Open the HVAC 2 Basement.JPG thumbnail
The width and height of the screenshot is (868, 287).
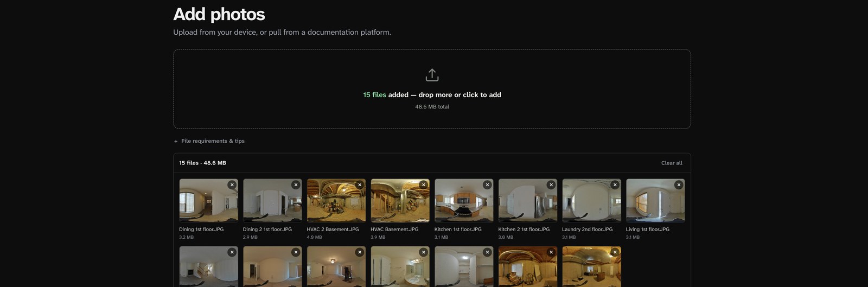coord(336,201)
